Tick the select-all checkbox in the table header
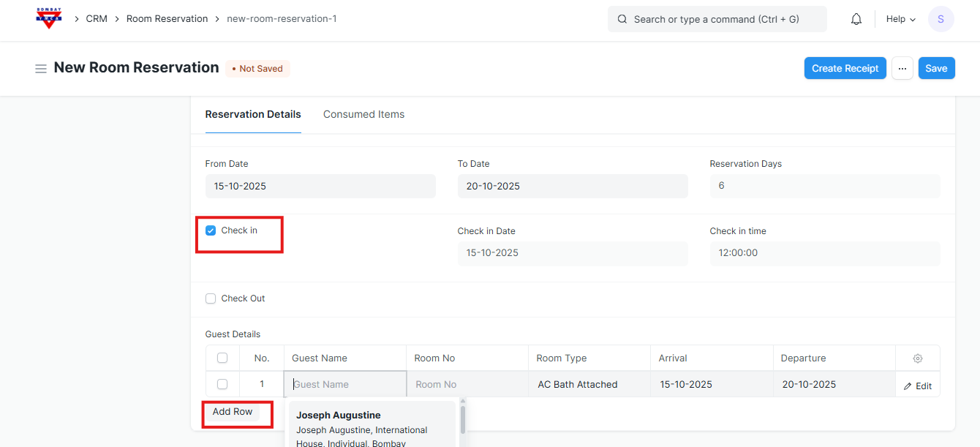 222,358
